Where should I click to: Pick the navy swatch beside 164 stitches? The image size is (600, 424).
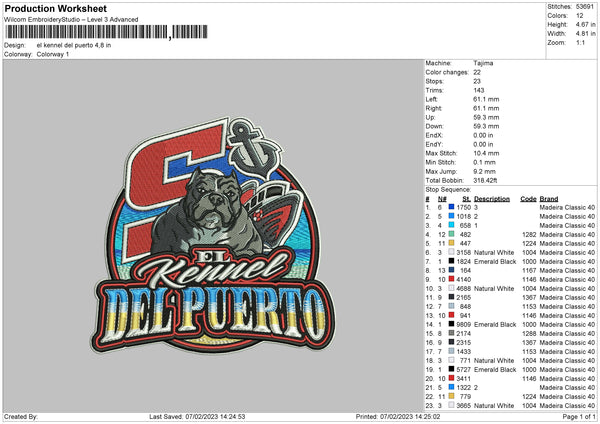452,270
